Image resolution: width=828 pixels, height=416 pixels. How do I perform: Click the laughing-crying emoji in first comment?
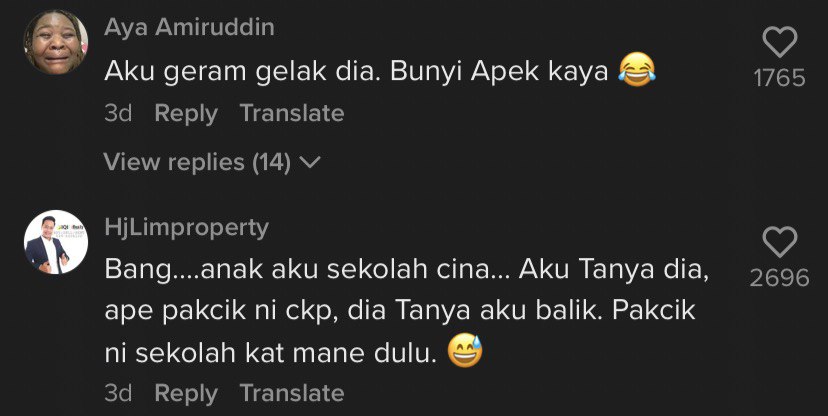[x=637, y=70]
